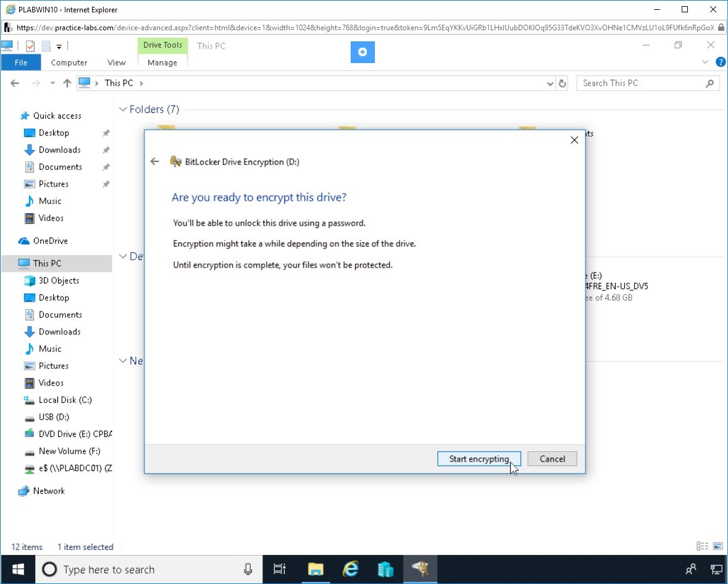Switch to details view layout

[x=703, y=546]
